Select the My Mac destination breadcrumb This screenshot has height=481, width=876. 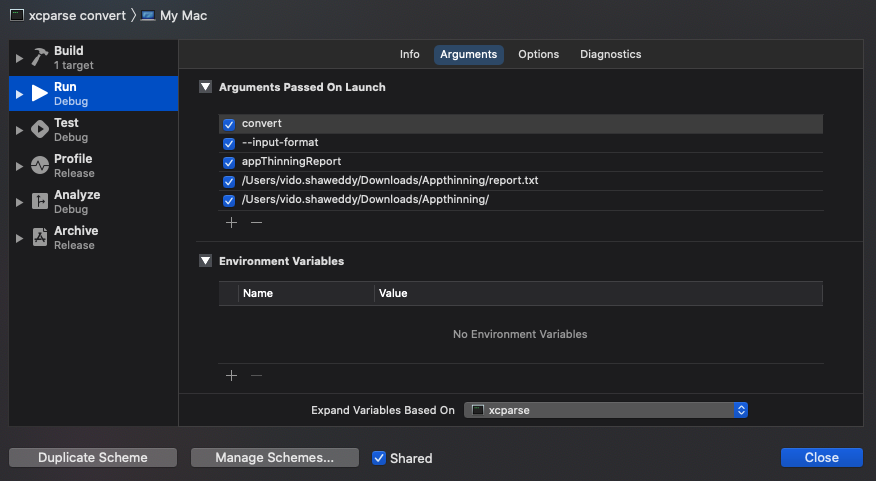click(x=183, y=16)
